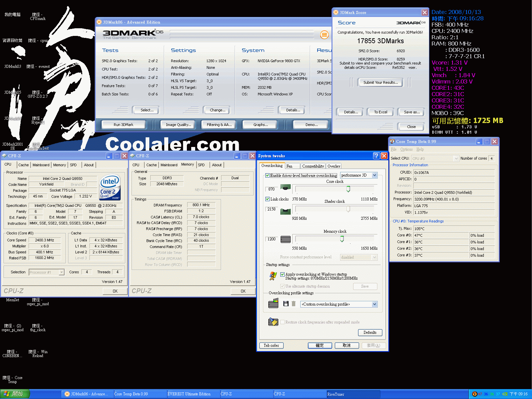
Task: Open Mainboard tab in left CPU-Z window
Action: pos(41,165)
